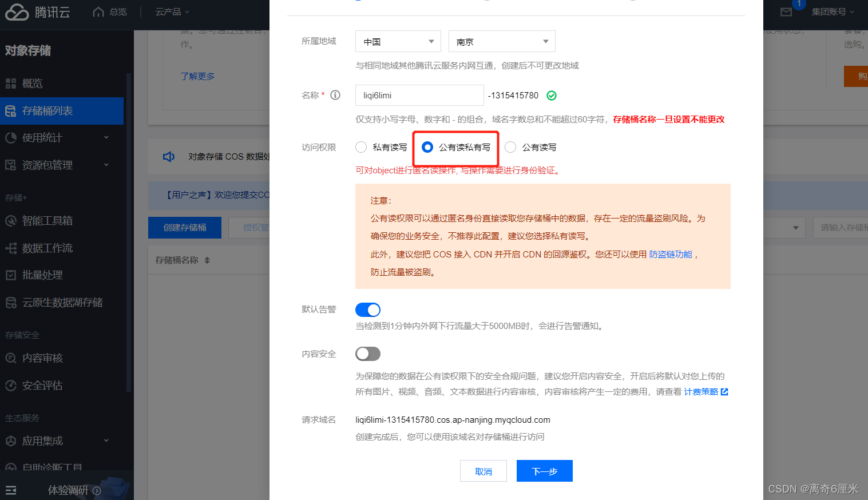Open the 中国 country dropdown

coord(398,41)
